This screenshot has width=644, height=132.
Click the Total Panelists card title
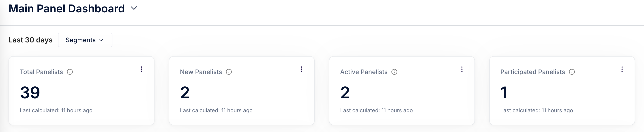pos(41,72)
